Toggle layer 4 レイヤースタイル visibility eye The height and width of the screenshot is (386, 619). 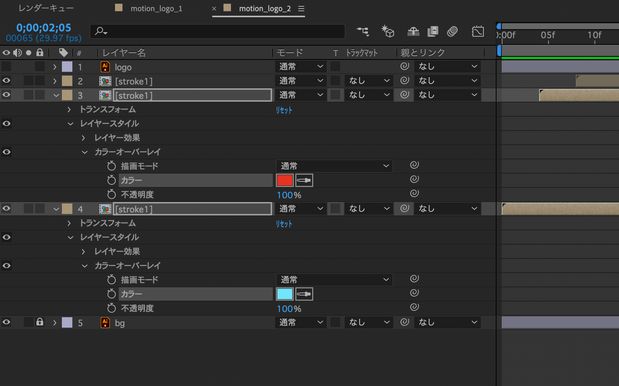pos(6,237)
